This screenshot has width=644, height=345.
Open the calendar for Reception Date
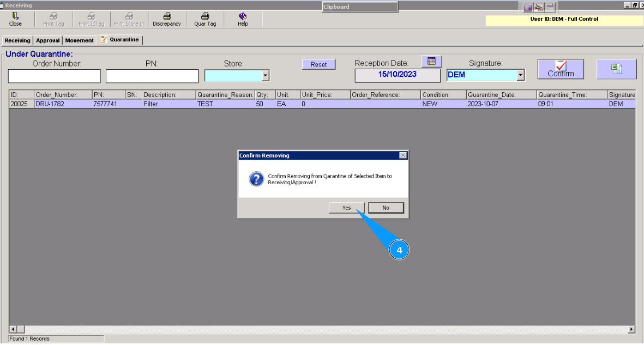tap(431, 61)
